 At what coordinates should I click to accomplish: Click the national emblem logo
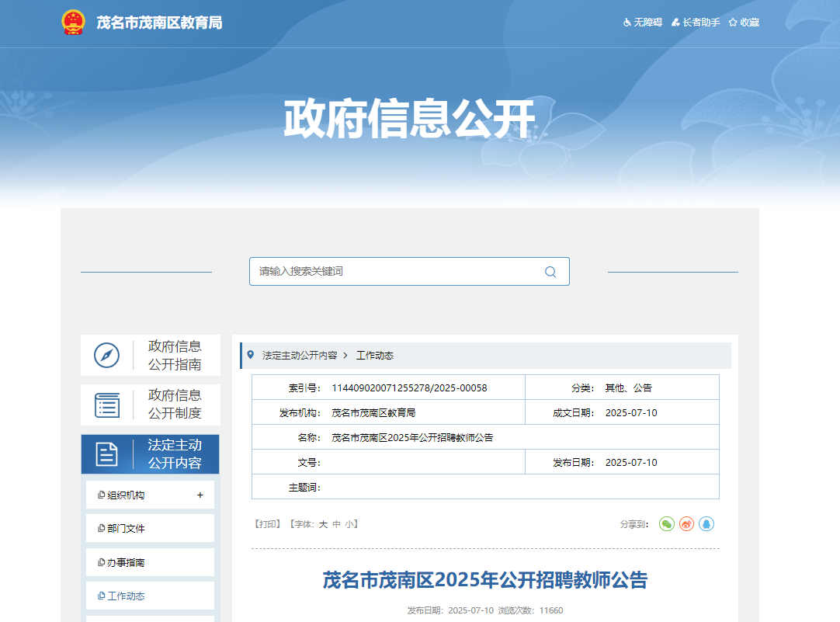coord(74,23)
